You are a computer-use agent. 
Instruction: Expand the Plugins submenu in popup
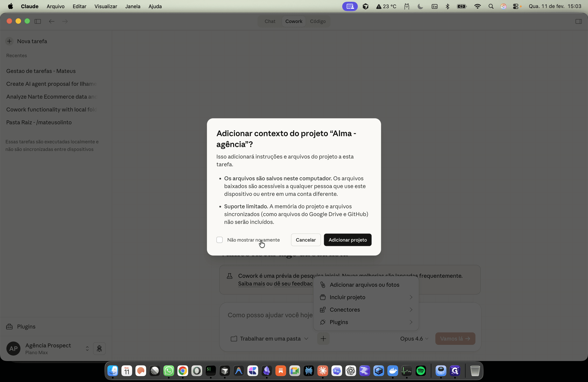[366, 322]
